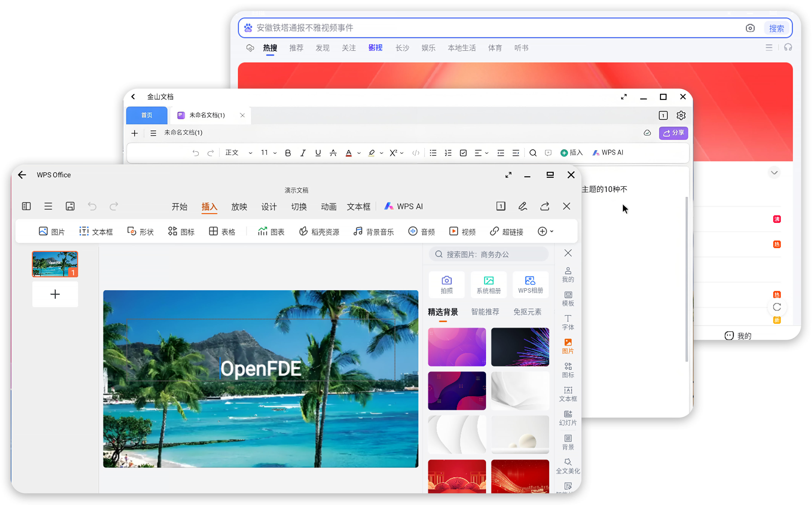This screenshot has height=505, width=812.
Task: Toggle italic in 金山文档 toolbar
Action: pos(303,153)
